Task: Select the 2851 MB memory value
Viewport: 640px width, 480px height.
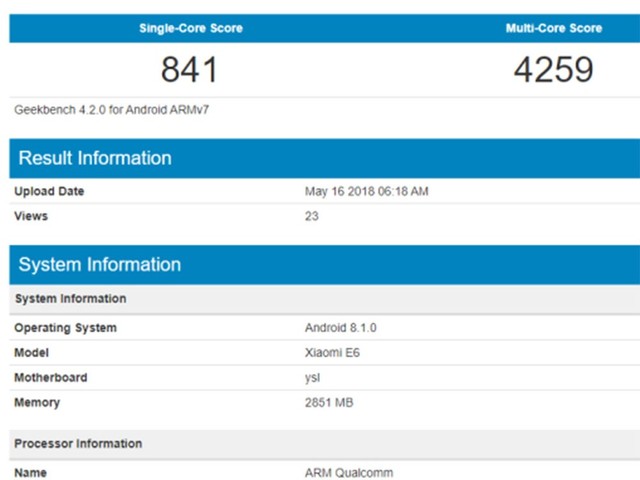Action: [x=329, y=403]
